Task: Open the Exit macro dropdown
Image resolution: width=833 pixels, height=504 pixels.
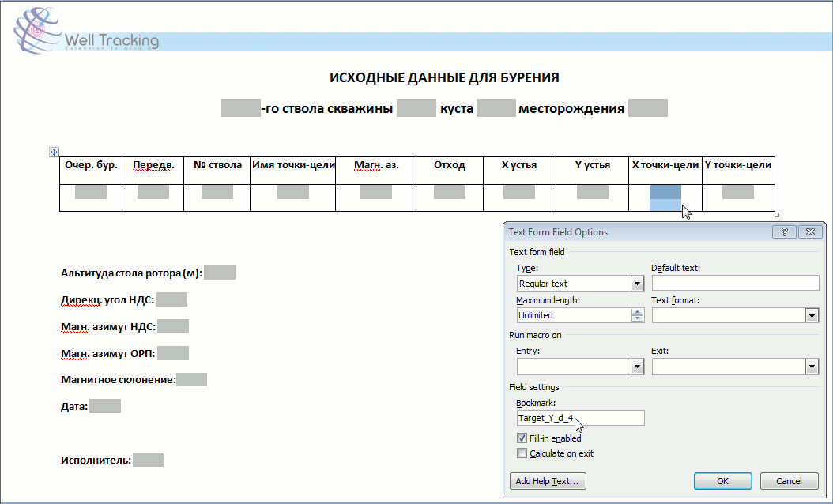Action: tap(812, 367)
